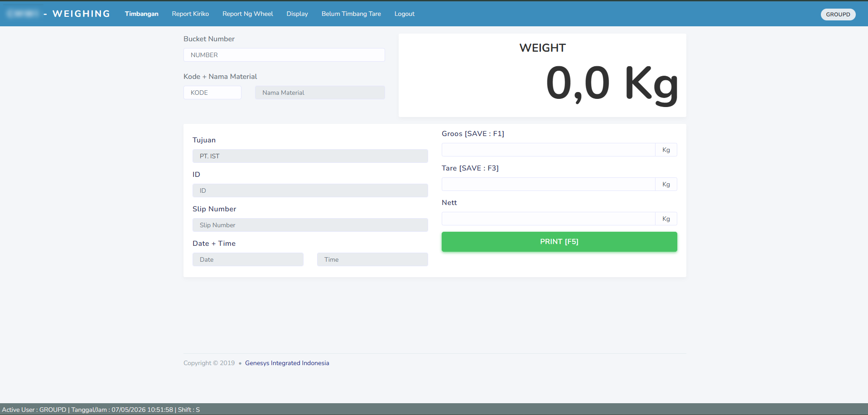
Task: Click the Tujuan field showing PT. IST
Action: pos(310,156)
